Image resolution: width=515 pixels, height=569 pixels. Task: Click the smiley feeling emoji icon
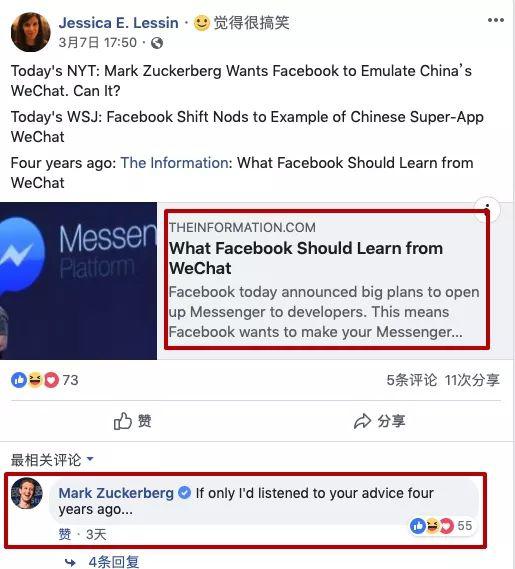coord(201,23)
